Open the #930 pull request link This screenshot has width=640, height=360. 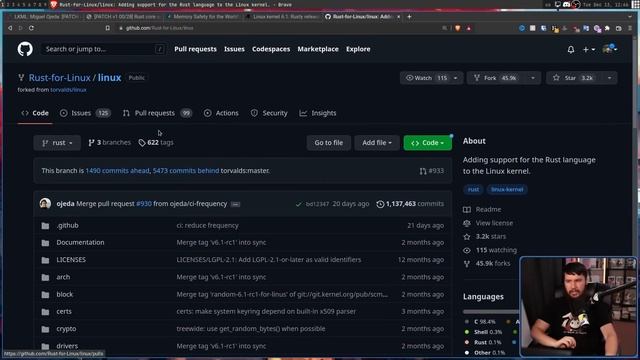(144, 204)
